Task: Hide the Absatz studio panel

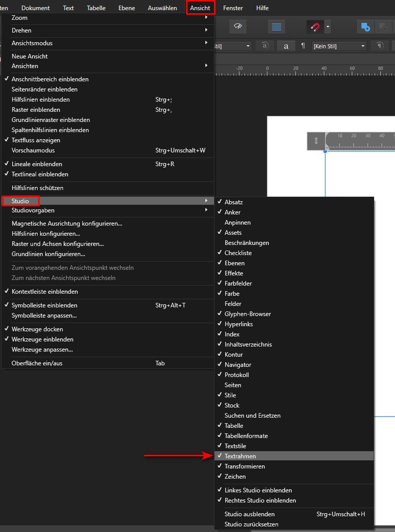Action: tap(294, 202)
